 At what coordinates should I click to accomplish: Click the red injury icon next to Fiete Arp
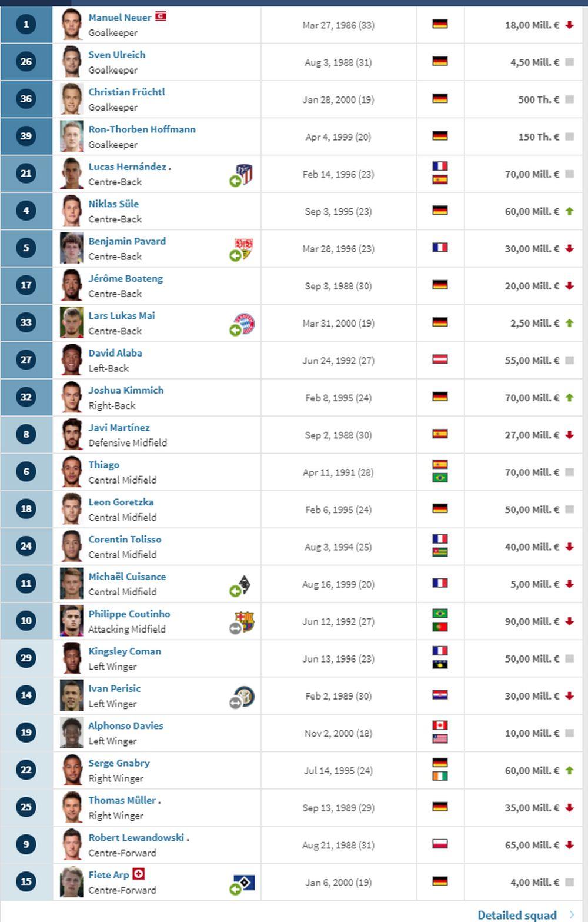pos(139,874)
